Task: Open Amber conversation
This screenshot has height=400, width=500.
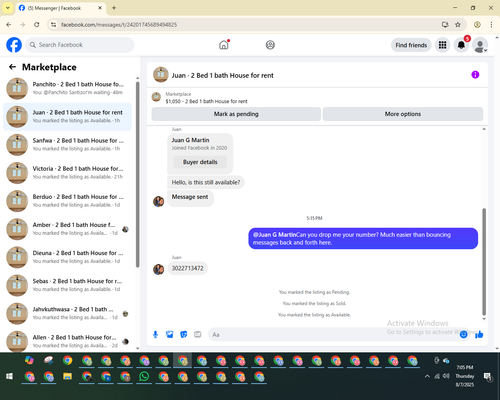Action: 67,229
